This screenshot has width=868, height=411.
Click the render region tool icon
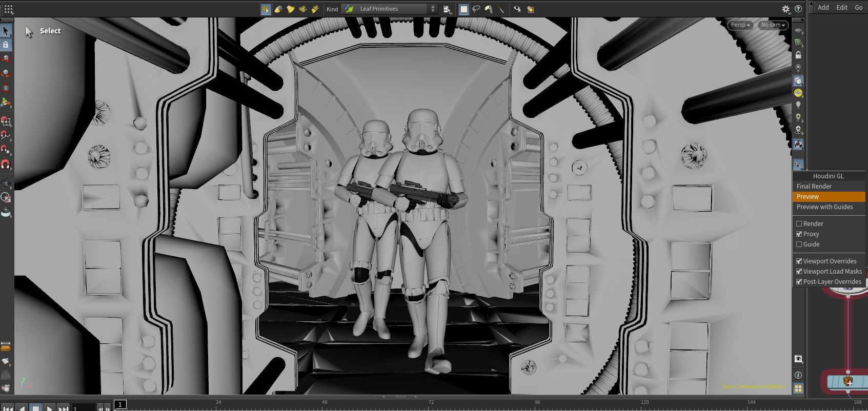(6, 197)
